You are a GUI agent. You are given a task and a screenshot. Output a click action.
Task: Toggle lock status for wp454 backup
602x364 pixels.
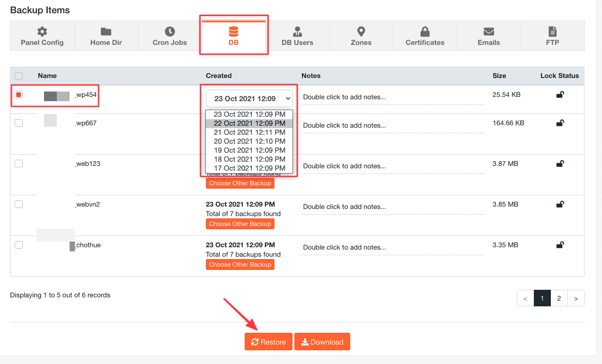(560, 95)
